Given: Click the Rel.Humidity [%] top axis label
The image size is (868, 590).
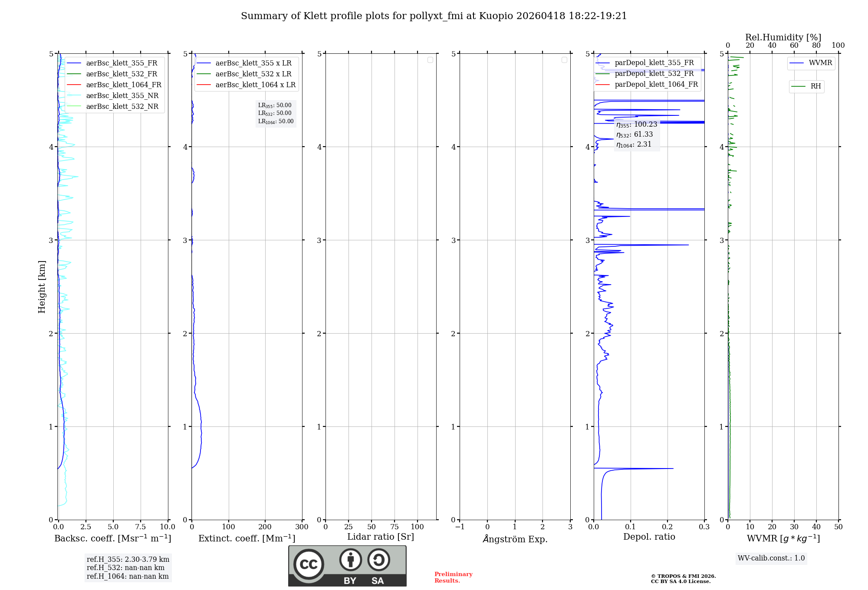Looking at the screenshot, I should click(x=783, y=37).
